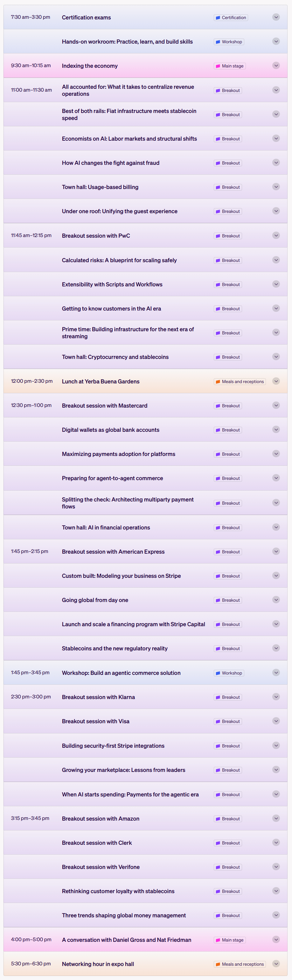Click Workshop tag on agentic commerce workshop

pyautogui.click(x=229, y=673)
